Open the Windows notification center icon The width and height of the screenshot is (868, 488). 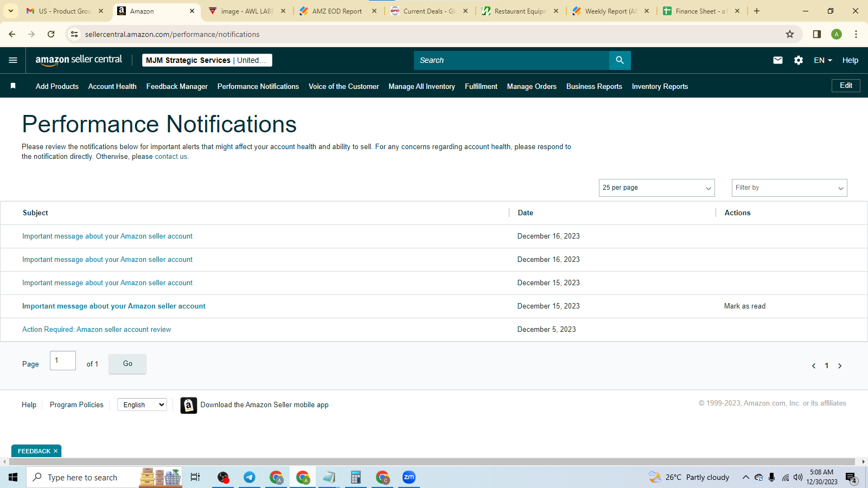pos(851,478)
